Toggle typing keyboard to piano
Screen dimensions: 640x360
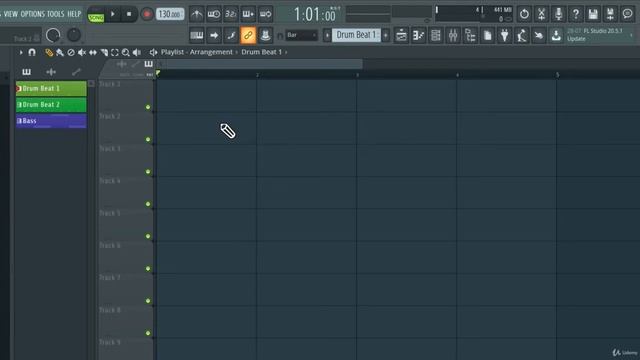pyautogui.click(x=197, y=36)
